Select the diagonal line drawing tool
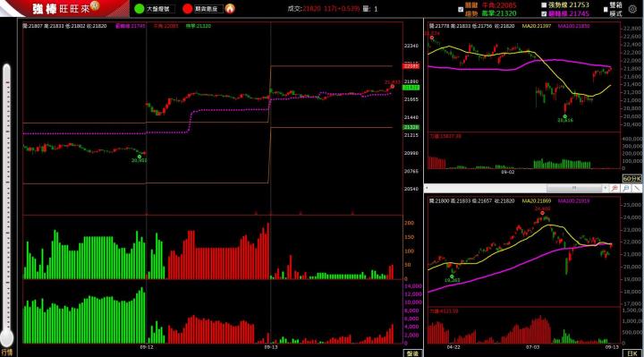The width and height of the screenshot is (644, 357). coord(636,188)
